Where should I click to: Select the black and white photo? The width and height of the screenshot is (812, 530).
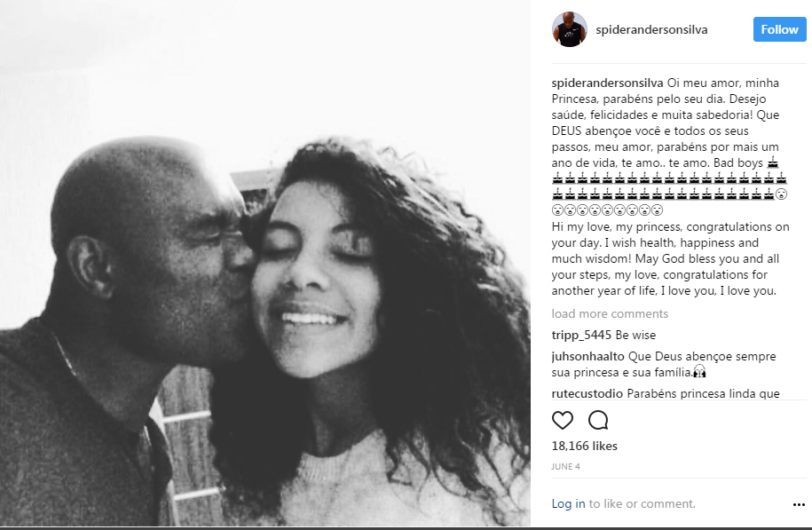tap(265, 263)
